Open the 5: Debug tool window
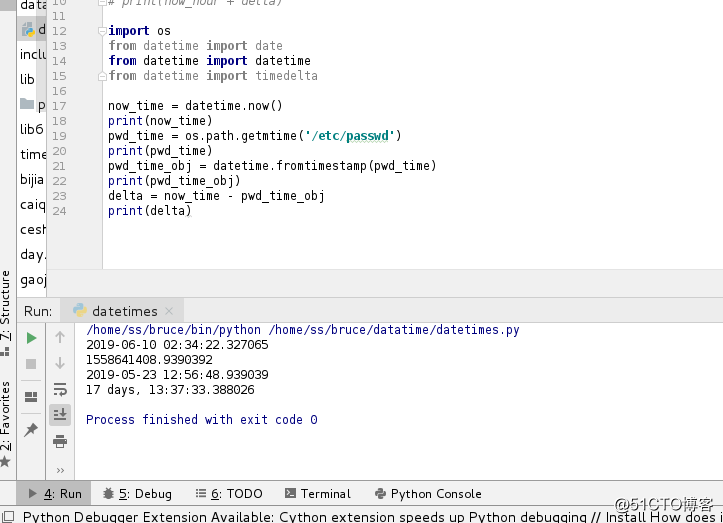Image resolution: width=723 pixels, height=523 pixels. pyautogui.click(x=137, y=494)
